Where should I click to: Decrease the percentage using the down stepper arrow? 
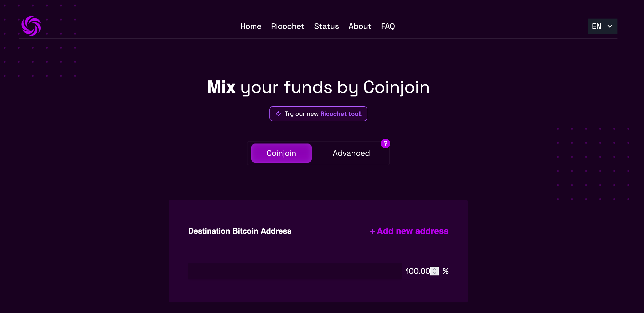(x=434, y=273)
